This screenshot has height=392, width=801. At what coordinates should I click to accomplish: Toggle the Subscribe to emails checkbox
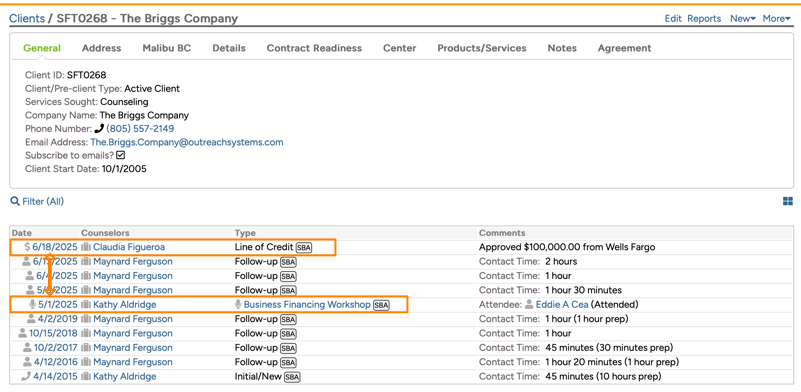pyautogui.click(x=121, y=155)
